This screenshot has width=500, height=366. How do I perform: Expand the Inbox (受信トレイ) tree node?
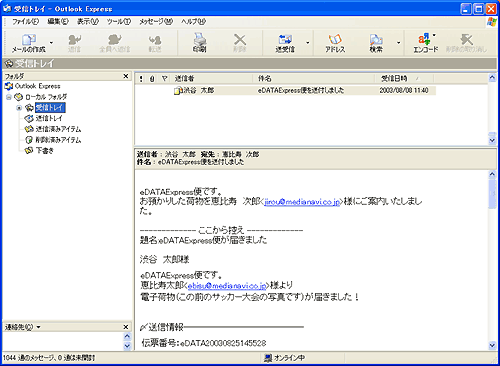[x=19, y=108]
